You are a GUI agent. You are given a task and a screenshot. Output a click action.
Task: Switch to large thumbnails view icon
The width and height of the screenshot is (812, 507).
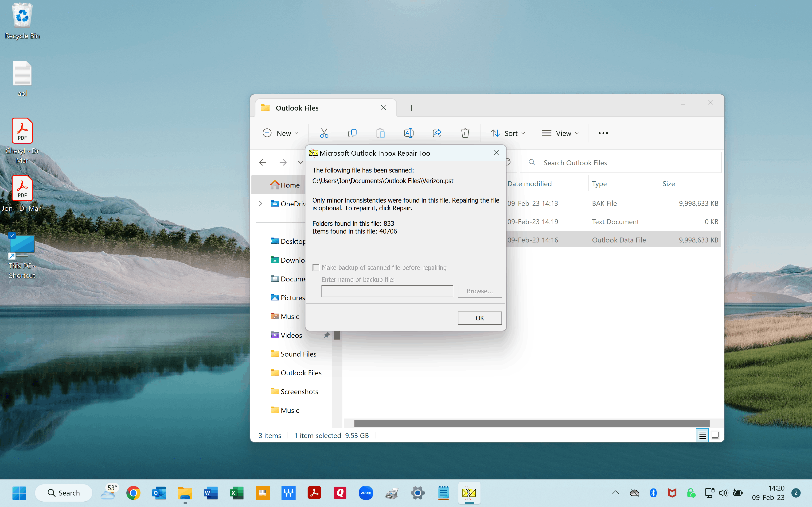coord(715,435)
